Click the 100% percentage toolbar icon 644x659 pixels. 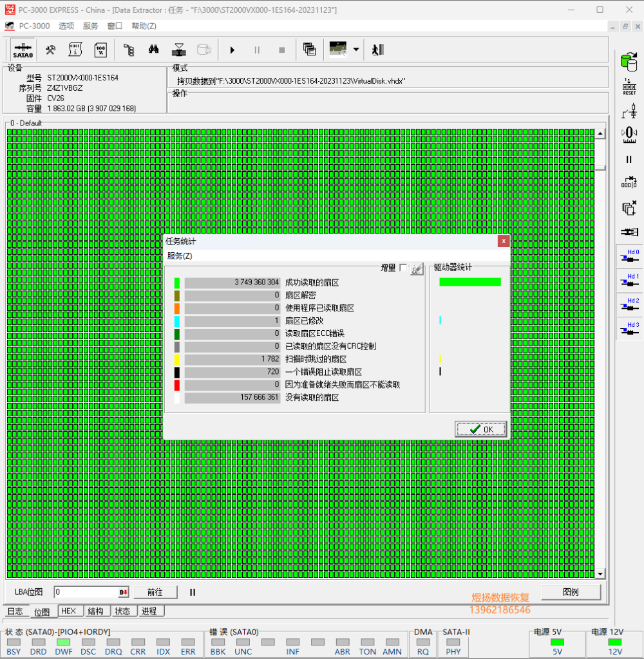pos(100,50)
